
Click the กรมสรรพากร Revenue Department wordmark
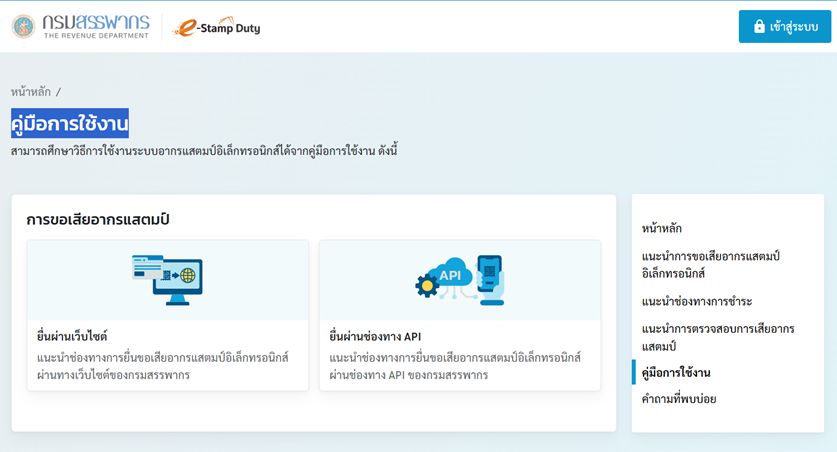click(96, 27)
